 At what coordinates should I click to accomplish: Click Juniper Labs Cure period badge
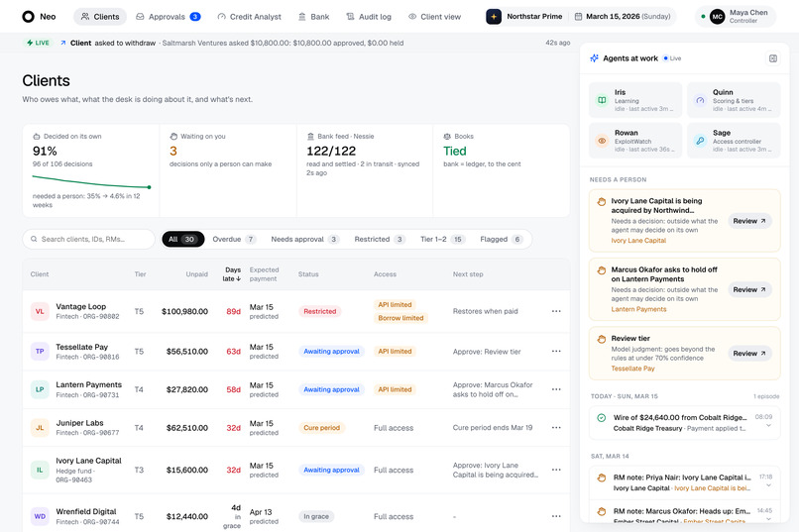coord(321,428)
